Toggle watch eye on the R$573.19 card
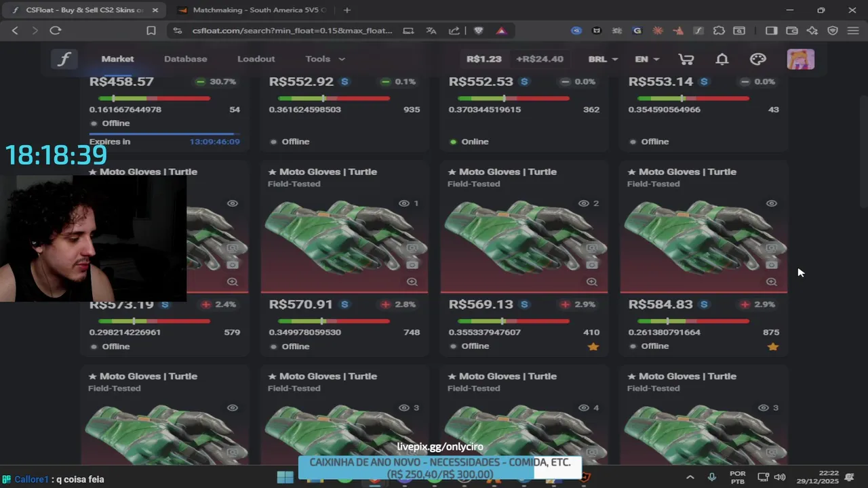 (233, 203)
